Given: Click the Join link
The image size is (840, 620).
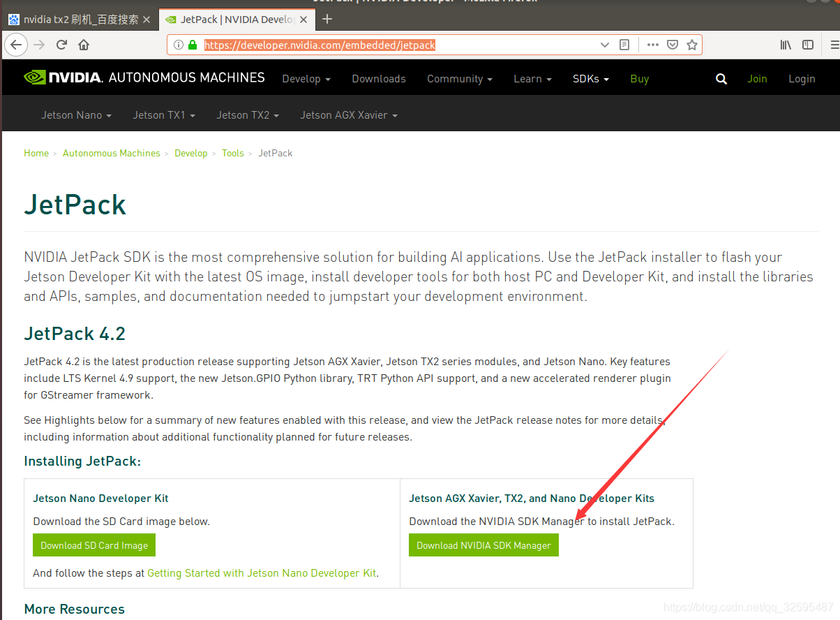Looking at the screenshot, I should click(758, 79).
